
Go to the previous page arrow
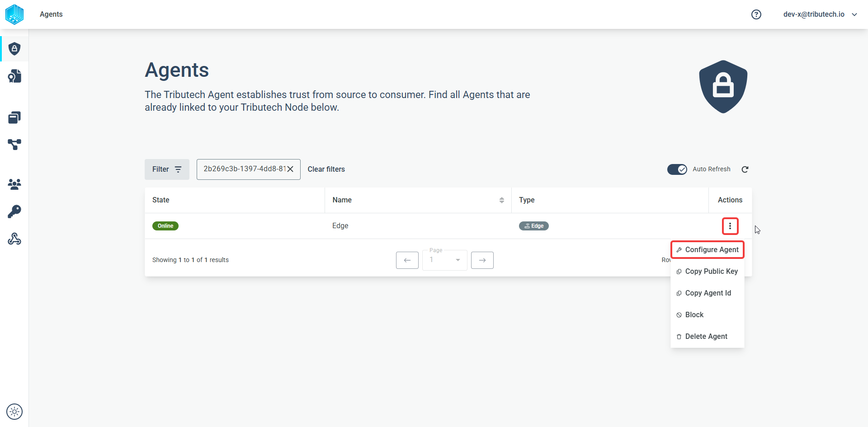pyautogui.click(x=407, y=260)
